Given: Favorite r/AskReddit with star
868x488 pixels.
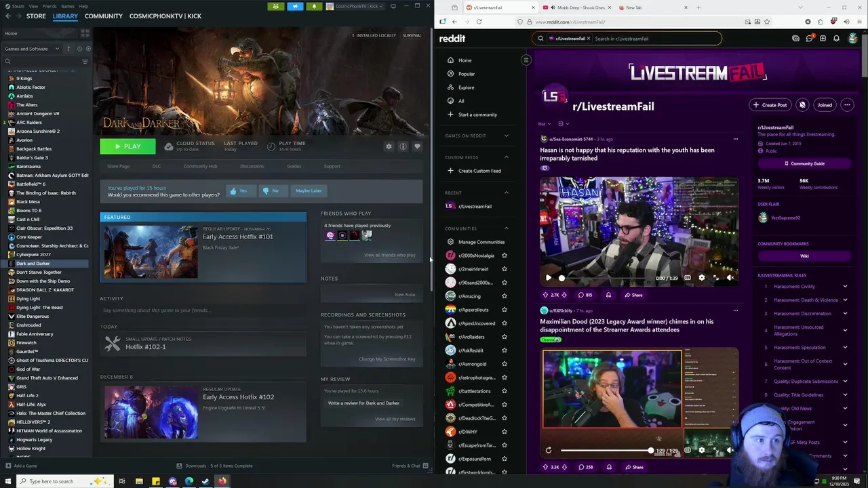Looking at the screenshot, I should pos(504,350).
